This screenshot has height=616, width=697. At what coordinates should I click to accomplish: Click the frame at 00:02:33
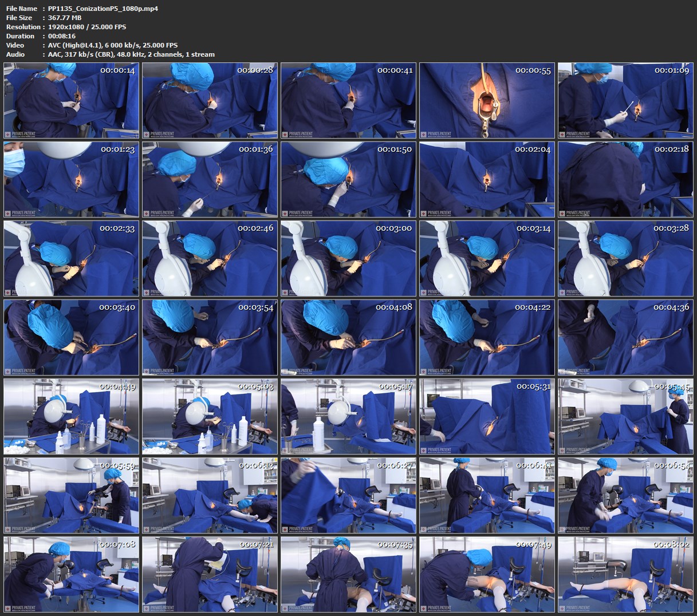tap(71, 258)
